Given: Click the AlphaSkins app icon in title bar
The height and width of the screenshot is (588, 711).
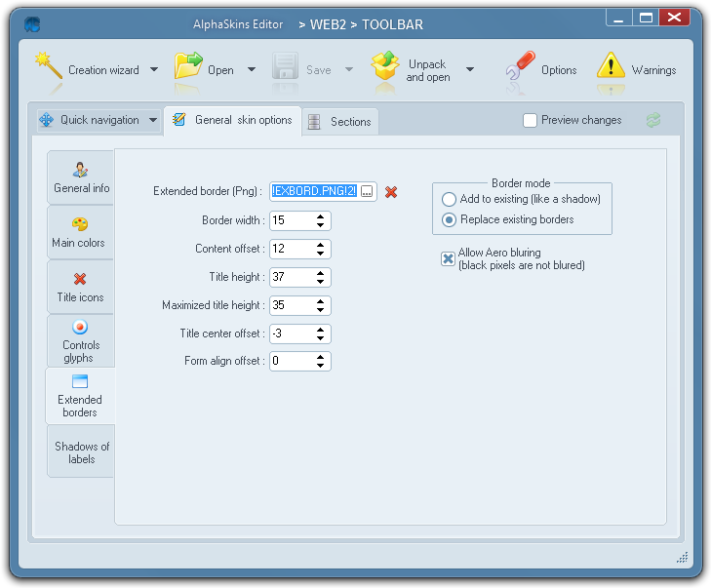Looking at the screenshot, I should pyautogui.click(x=32, y=24).
